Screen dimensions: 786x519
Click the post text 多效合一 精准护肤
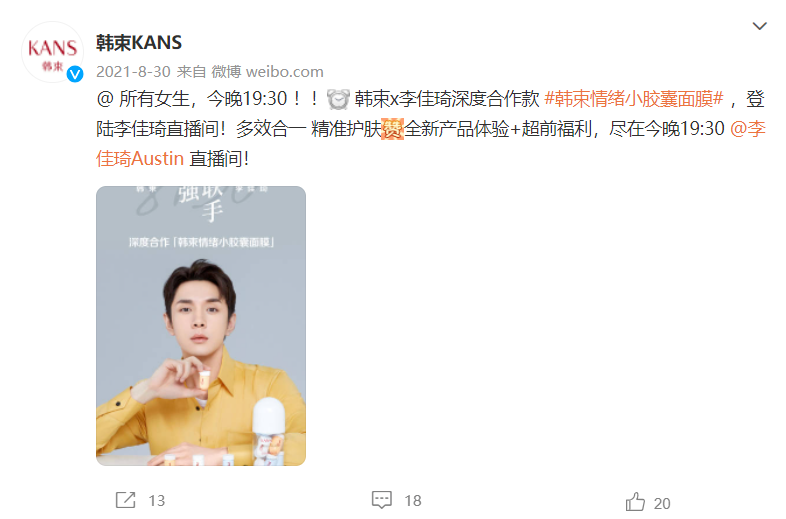tap(309, 129)
